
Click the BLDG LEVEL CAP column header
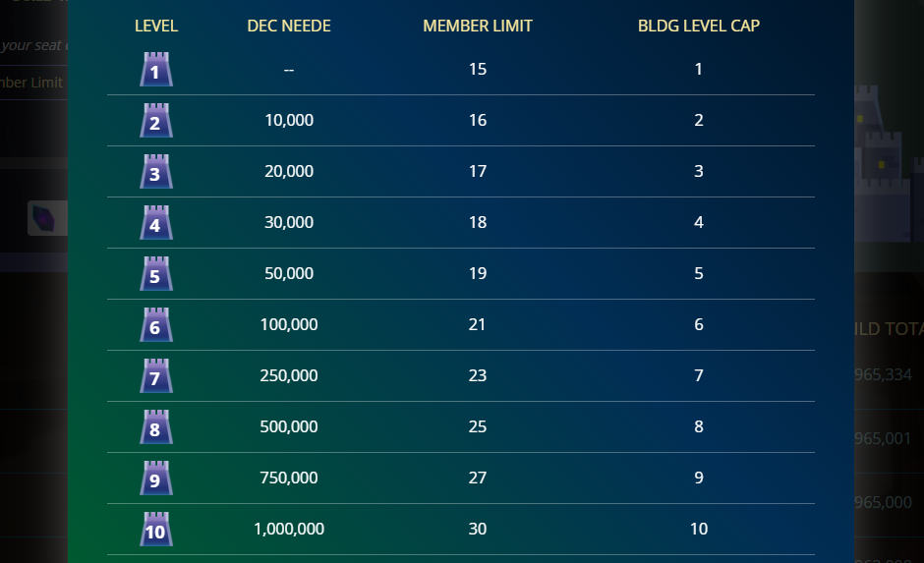(699, 26)
